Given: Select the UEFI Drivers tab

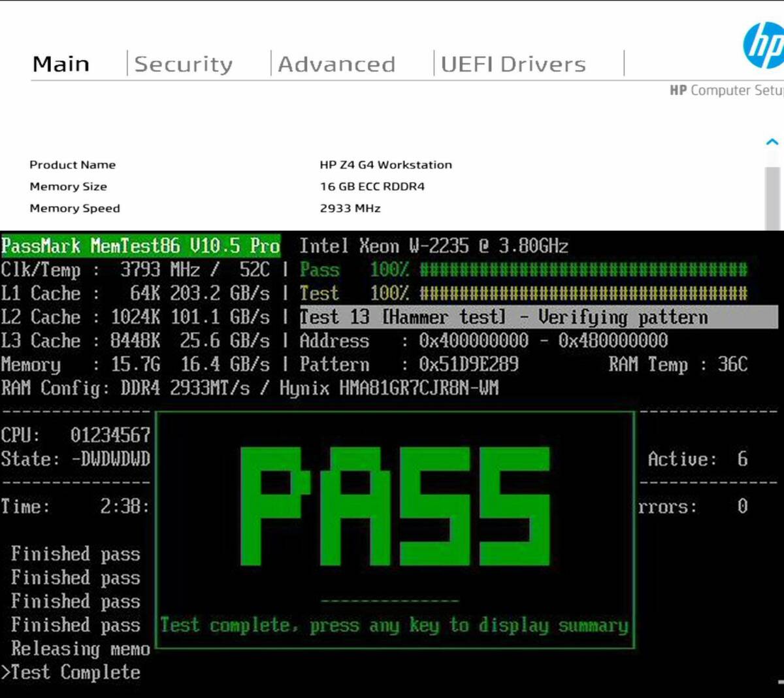Looking at the screenshot, I should [514, 64].
